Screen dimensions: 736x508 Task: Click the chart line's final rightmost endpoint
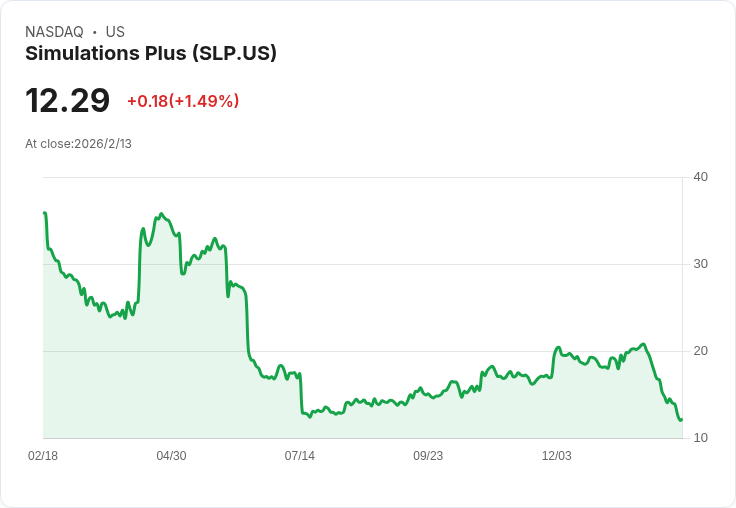pos(681,419)
